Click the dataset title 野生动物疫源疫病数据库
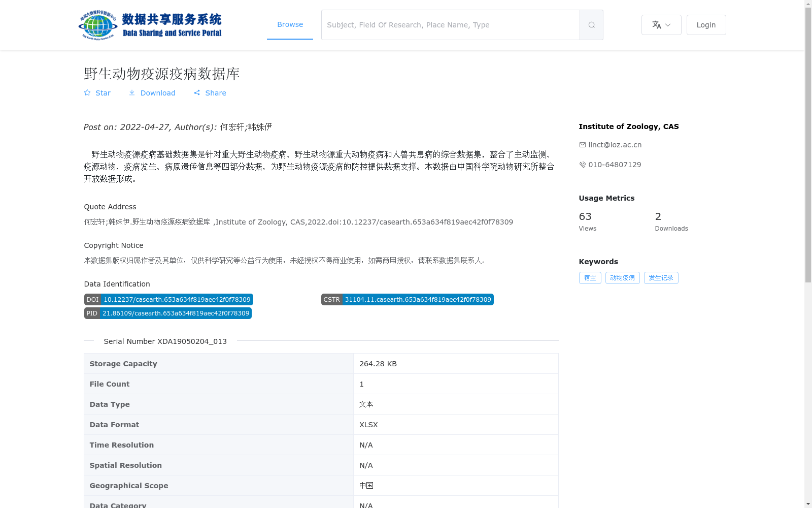The image size is (812, 508). tap(162, 74)
